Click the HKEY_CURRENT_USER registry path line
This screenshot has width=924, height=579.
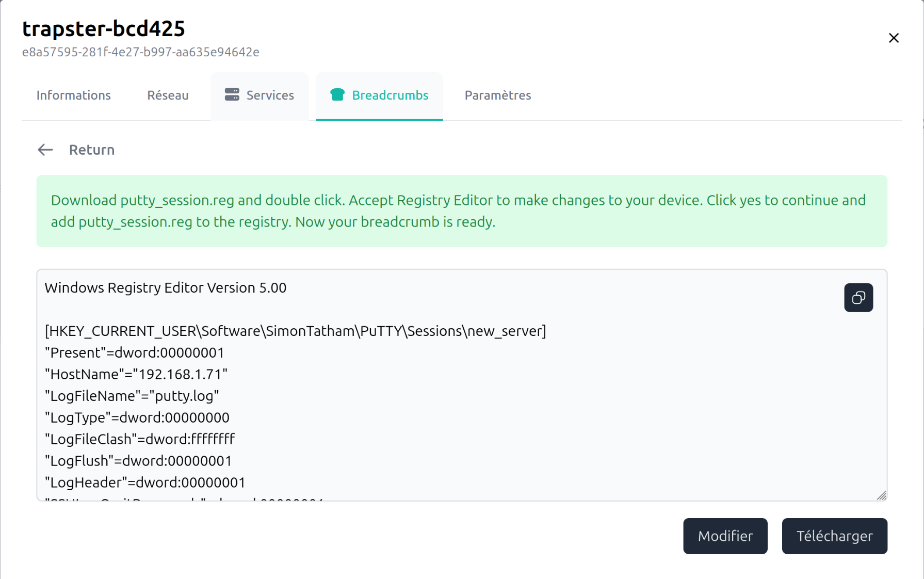[295, 331]
